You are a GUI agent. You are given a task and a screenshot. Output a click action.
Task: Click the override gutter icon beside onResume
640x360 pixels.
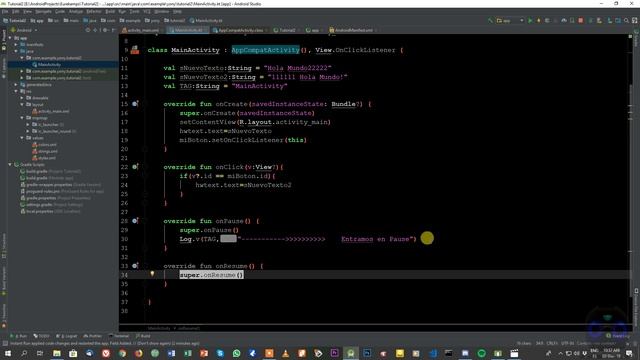[x=135, y=266]
